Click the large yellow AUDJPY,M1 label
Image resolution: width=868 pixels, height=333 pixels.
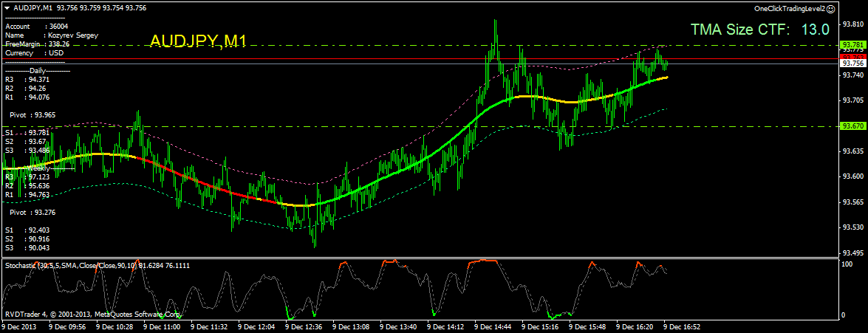(198, 41)
